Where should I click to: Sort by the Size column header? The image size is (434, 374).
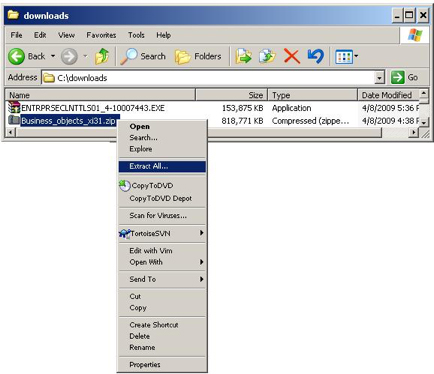[232, 95]
